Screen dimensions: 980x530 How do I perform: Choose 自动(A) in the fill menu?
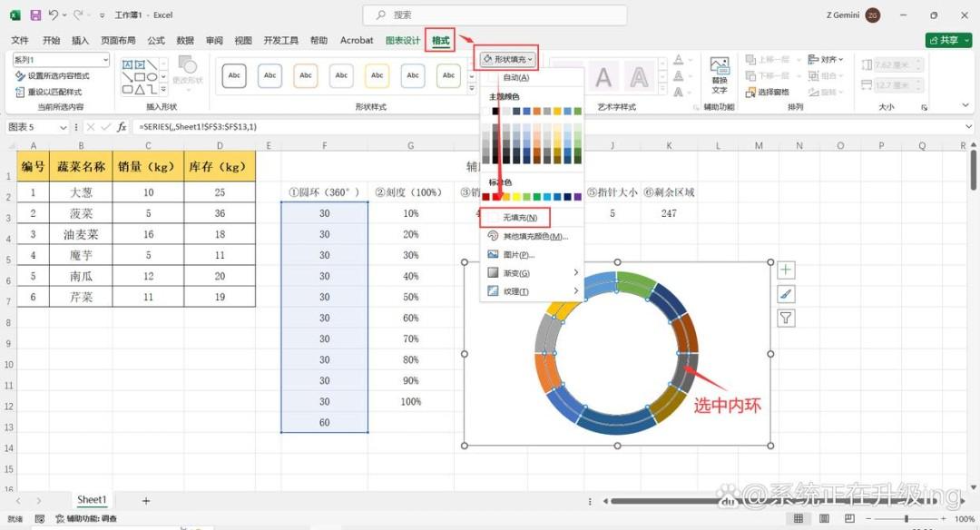pyautogui.click(x=515, y=77)
